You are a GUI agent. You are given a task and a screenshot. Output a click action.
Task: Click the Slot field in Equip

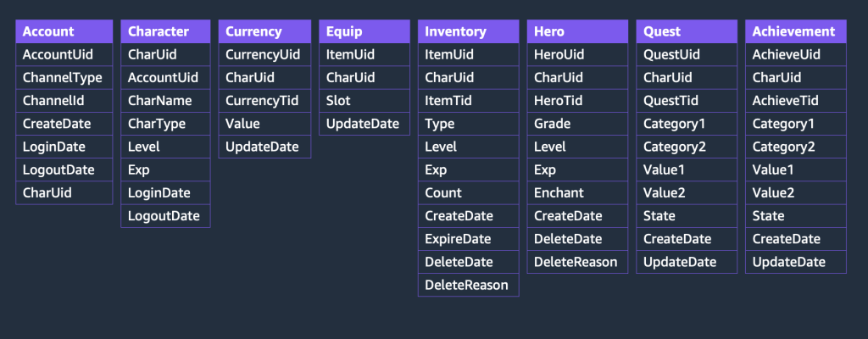364,101
